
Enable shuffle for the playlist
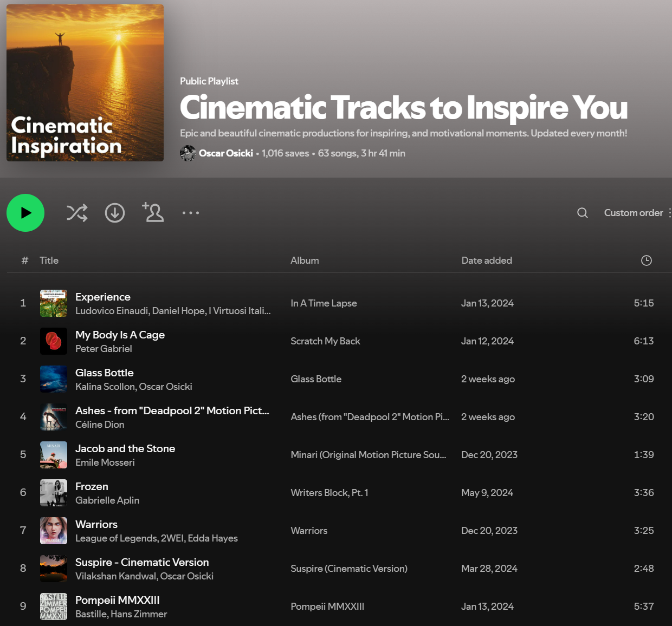coord(77,213)
